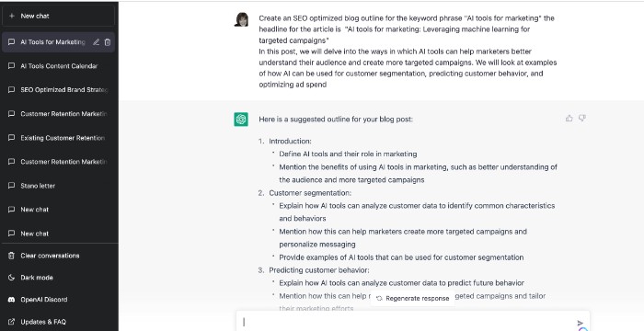644x331 pixels.
Task: Click the pencil edit icon for AI Tools chat
Action: coord(96,42)
